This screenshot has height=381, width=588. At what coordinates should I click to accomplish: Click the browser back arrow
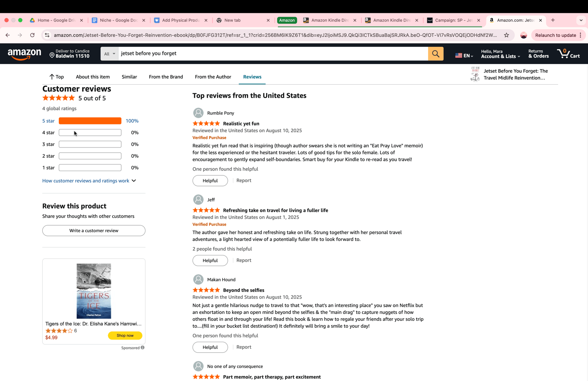click(8, 35)
